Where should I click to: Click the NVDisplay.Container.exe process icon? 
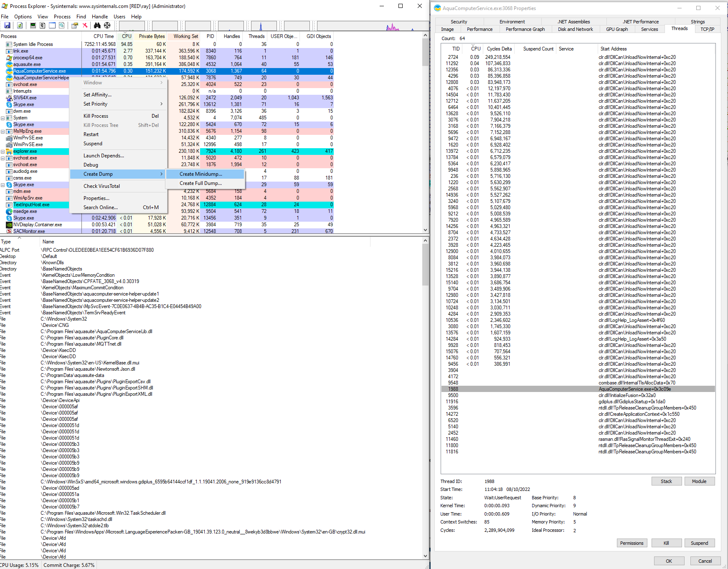[9, 225]
